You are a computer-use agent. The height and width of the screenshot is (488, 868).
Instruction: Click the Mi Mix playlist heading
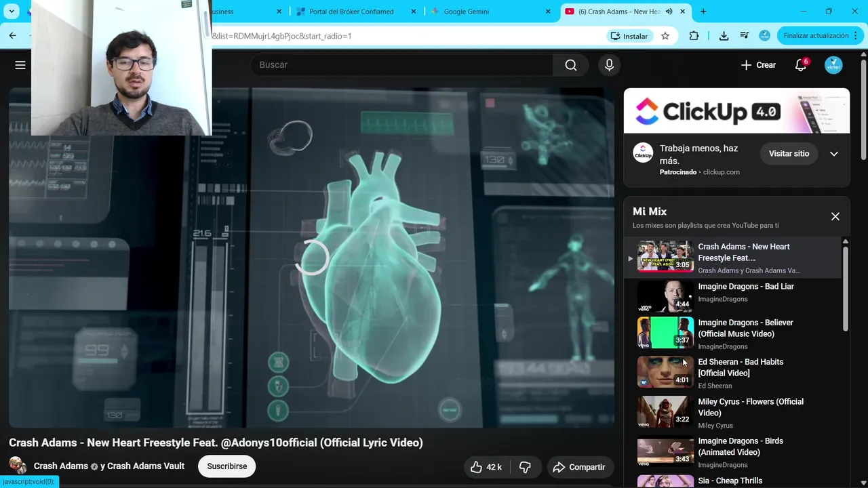click(650, 211)
